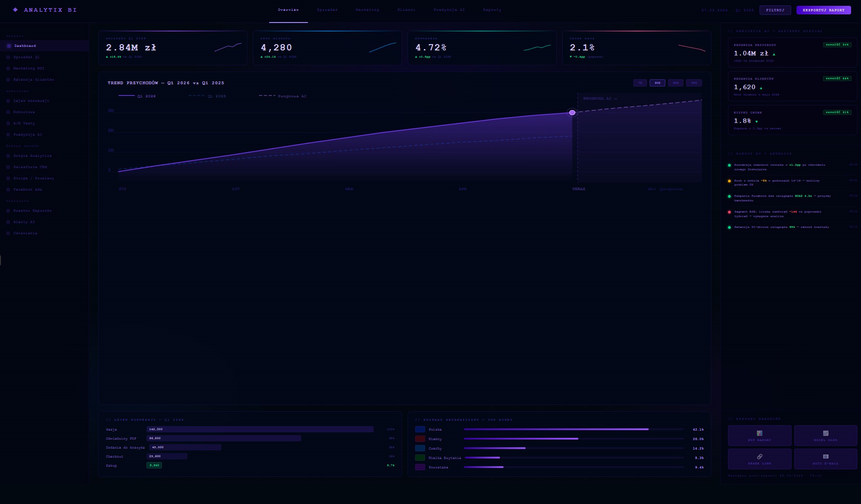Click the Analytix BI logo icon
The width and height of the screenshot is (861, 504).
point(15,10)
